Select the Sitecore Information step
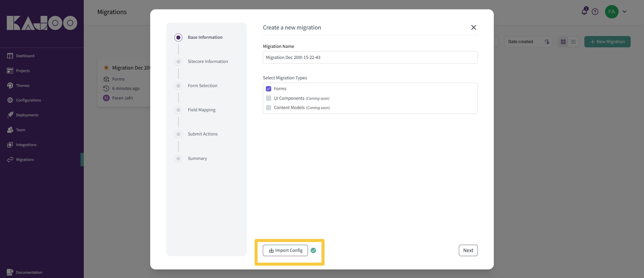The image size is (644, 278). coord(208,61)
